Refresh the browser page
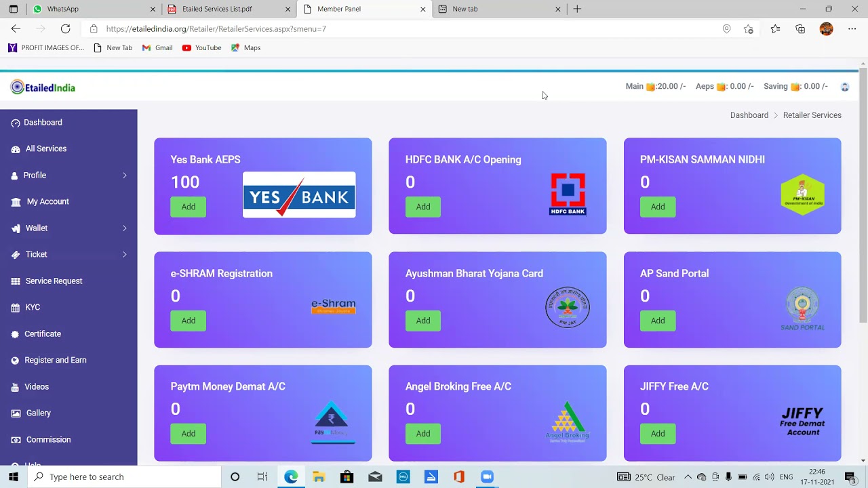Viewport: 868px width, 488px height. point(65,28)
